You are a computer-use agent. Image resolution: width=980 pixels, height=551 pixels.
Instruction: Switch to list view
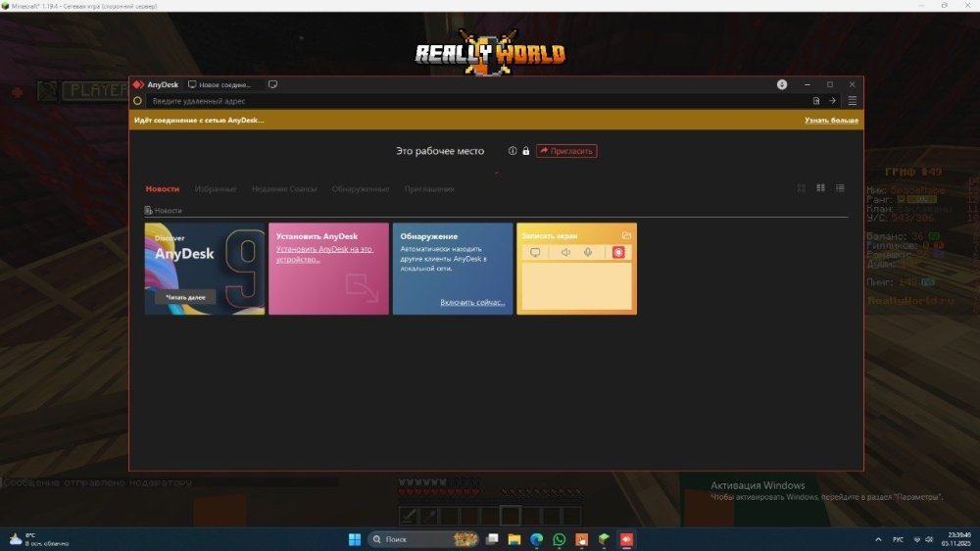click(840, 188)
